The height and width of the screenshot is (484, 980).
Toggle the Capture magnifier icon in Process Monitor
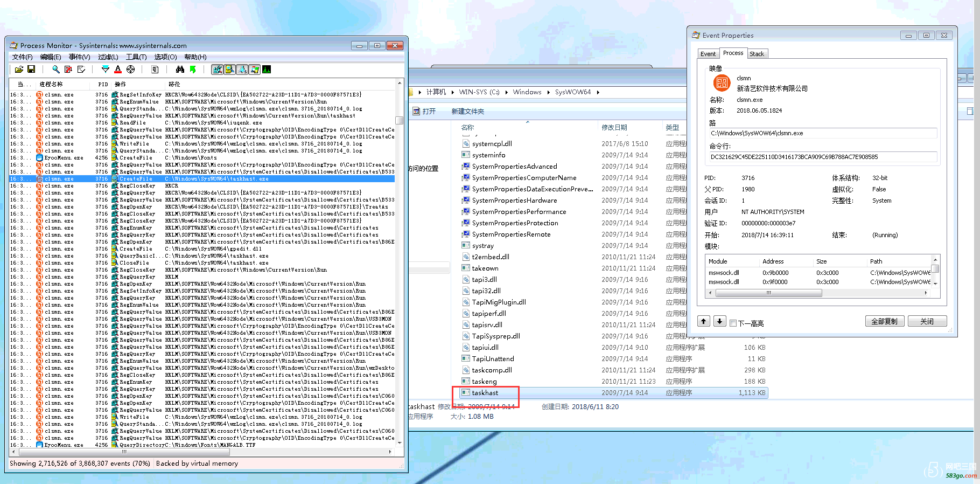click(56, 70)
